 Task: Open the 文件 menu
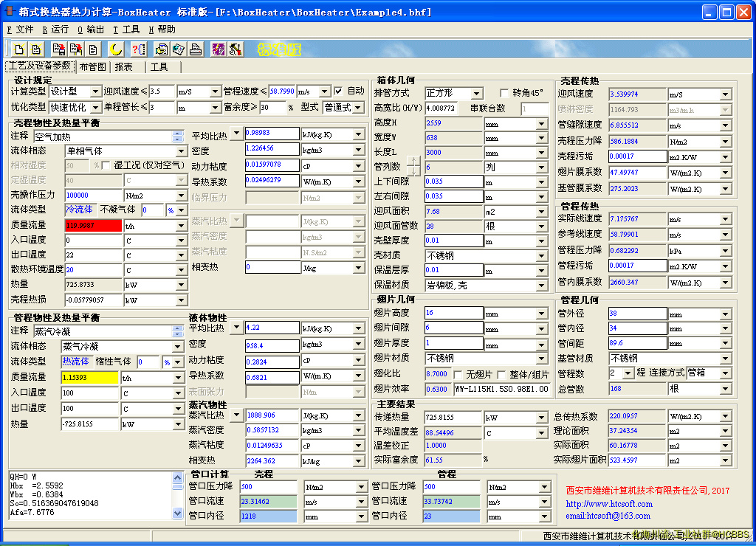coord(20,30)
